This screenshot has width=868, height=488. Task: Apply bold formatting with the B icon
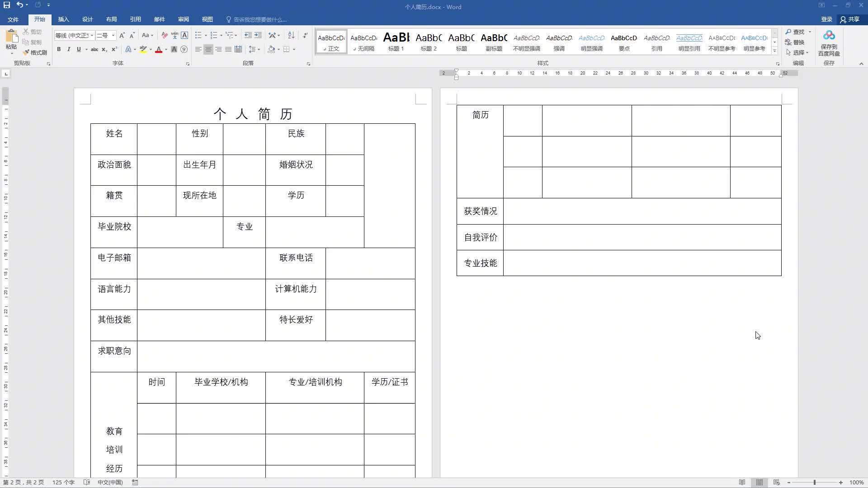[59, 49]
